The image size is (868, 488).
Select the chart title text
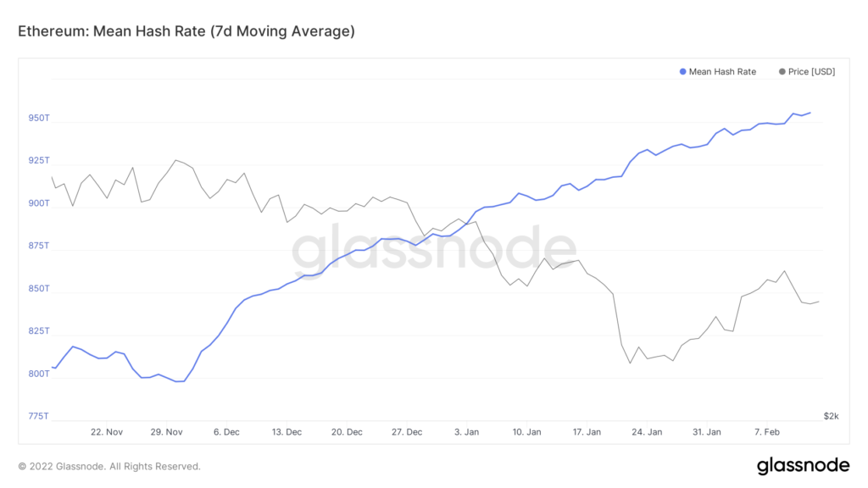tap(186, 31)
